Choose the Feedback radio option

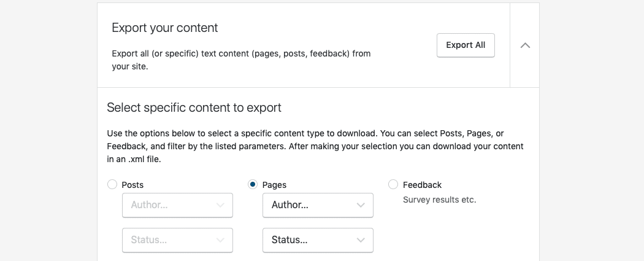393,185
